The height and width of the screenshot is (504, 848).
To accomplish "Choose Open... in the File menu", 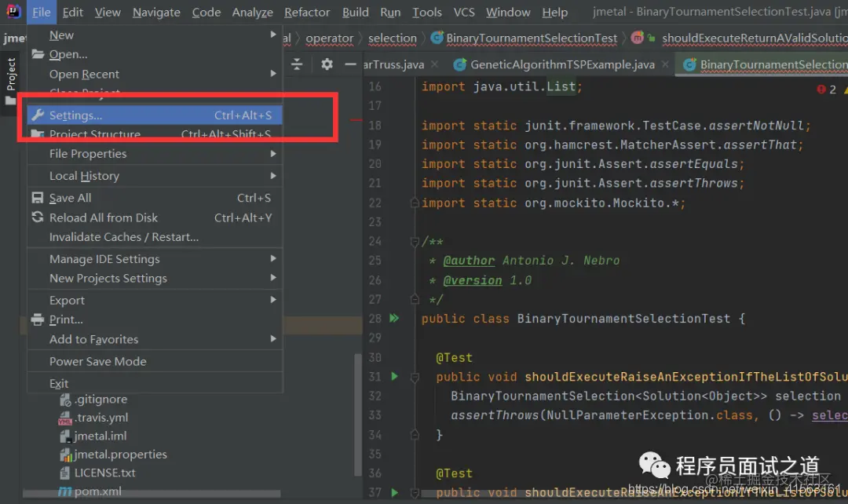I will click(155, 54).
